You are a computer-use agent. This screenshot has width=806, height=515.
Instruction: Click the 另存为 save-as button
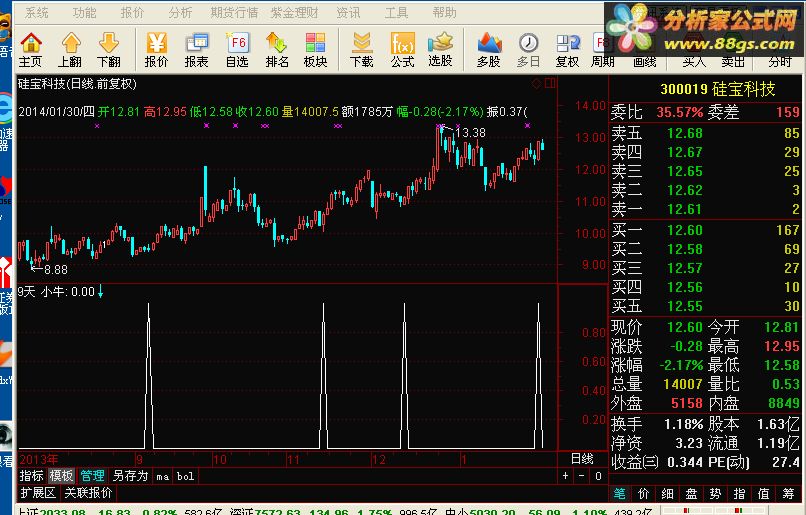point(130,476)
